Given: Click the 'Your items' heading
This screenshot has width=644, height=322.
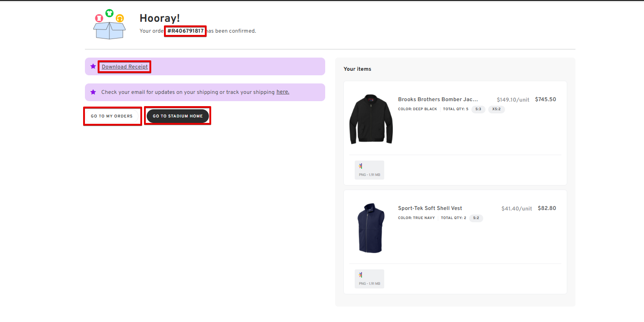Looking at the screenshot, I should [x=357, y=69].
